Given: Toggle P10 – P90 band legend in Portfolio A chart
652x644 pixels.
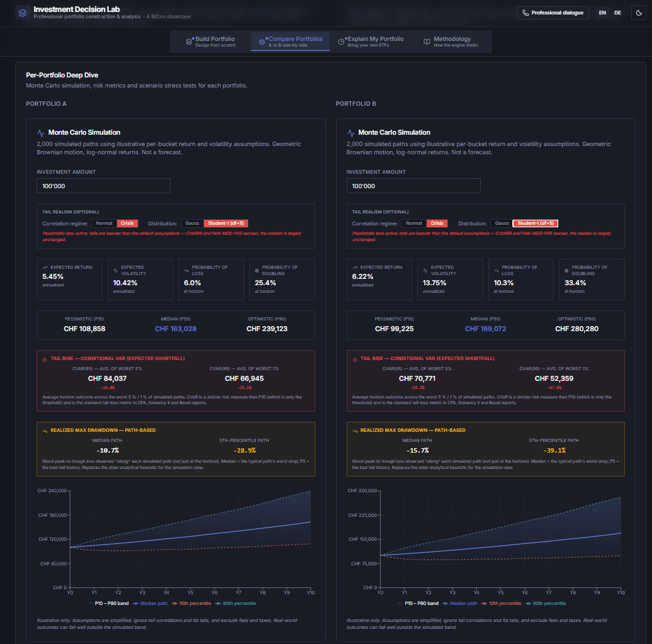Looking at the screenshot, I should click(x=108, y=604).
